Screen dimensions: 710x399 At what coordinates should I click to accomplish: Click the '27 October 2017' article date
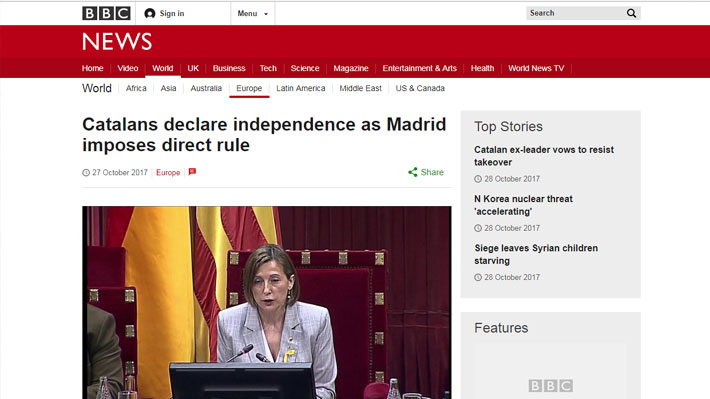(x=120, y=173)
